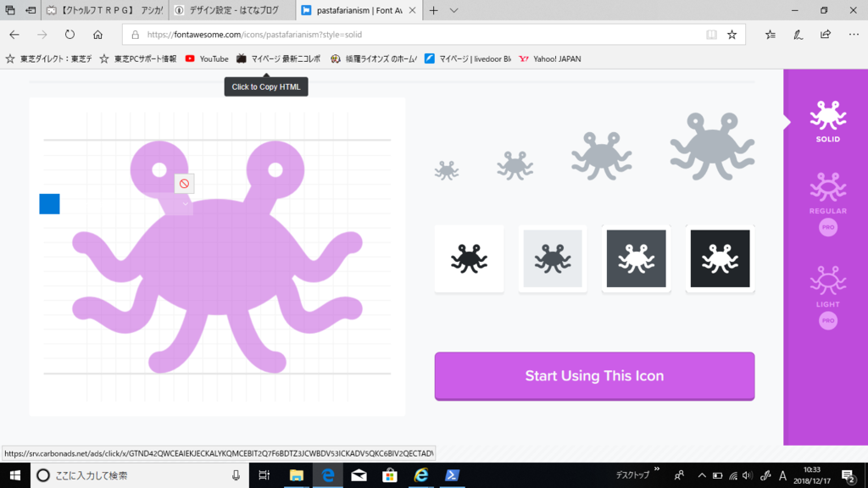
Task: Open the tab preview dropdown chevron
Action: (454, 10)
